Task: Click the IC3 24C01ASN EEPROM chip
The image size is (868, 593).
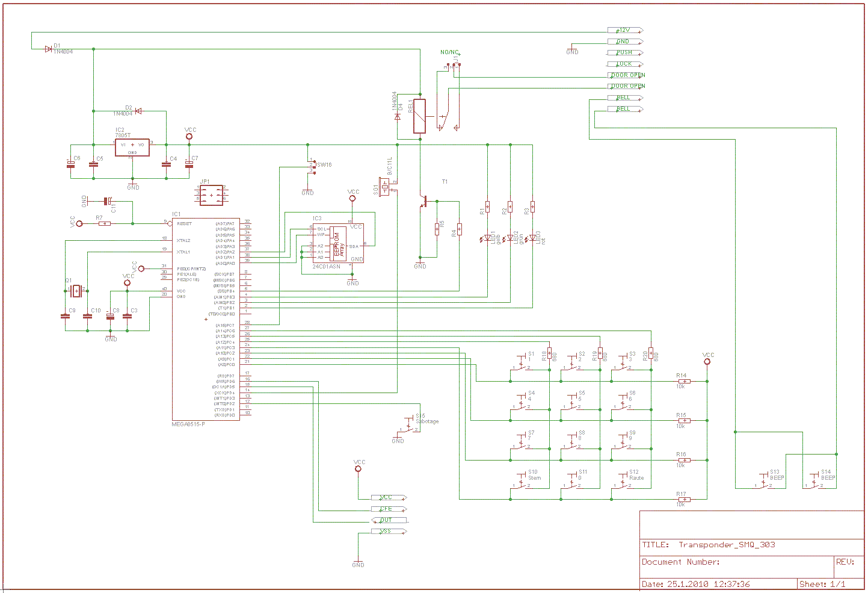Action: [338, 243]
